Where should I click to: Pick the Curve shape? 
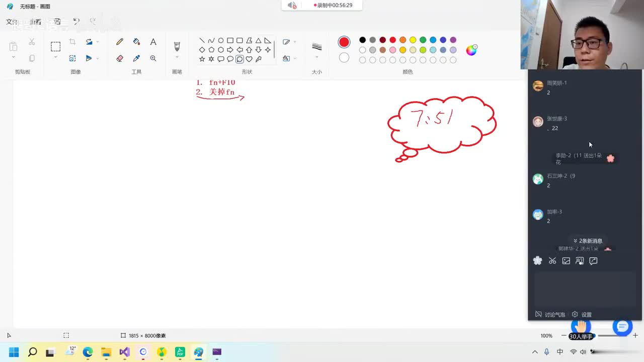[x=211, y=41]
